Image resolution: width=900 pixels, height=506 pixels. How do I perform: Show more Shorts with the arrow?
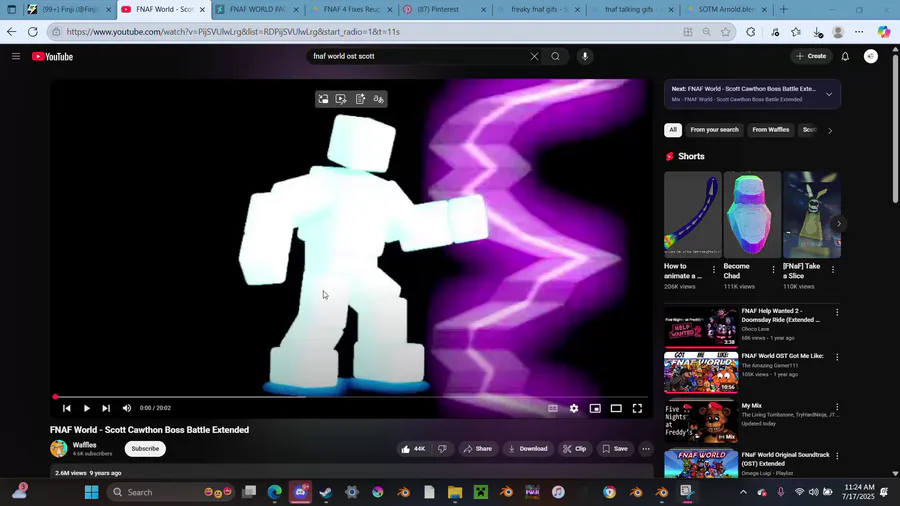pyautogui.click(x=839, y=224)
